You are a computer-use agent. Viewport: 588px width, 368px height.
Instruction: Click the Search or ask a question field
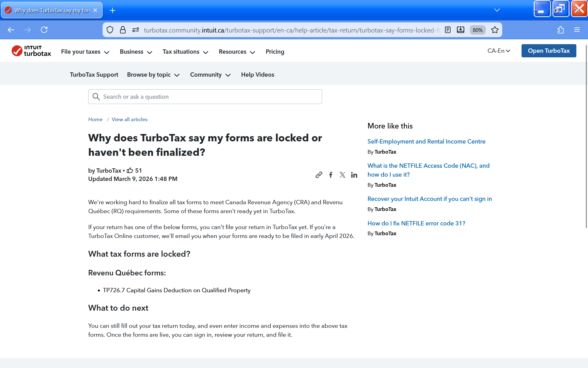tap(205, 97)
